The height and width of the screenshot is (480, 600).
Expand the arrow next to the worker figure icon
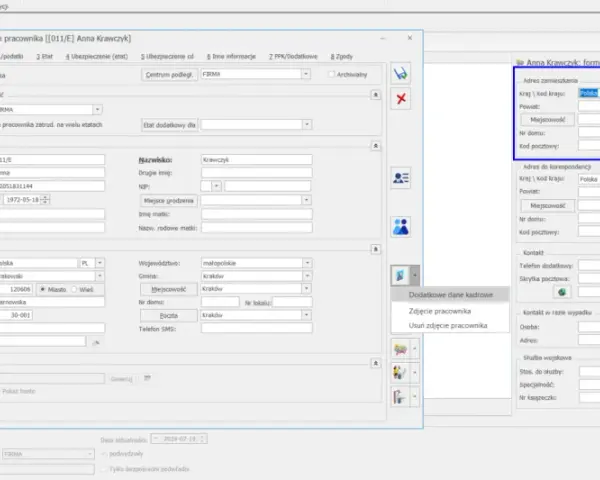[414, 372]
